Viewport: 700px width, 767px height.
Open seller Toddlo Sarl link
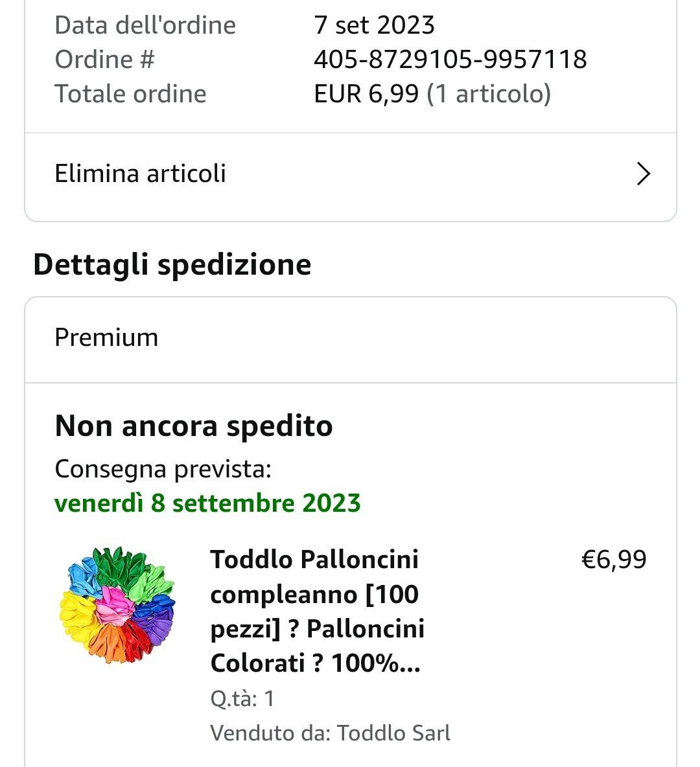click(393, 733)
